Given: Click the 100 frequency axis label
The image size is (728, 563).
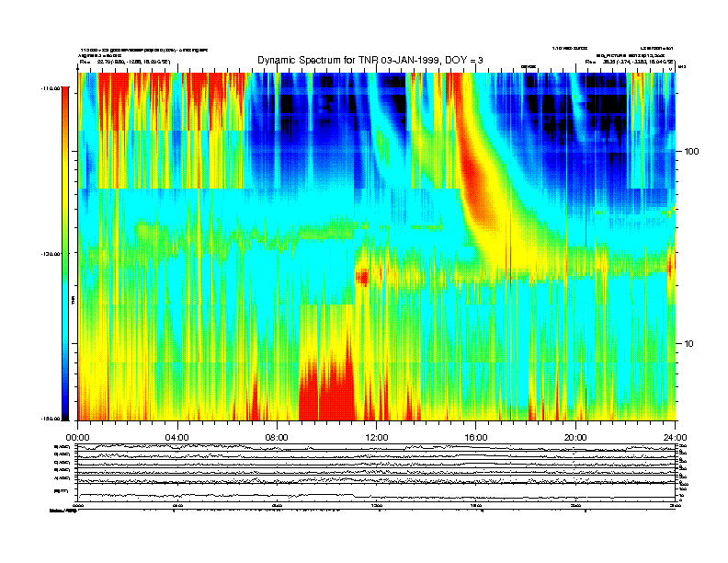Looking at the screenshot, I should tap(692, 152).
